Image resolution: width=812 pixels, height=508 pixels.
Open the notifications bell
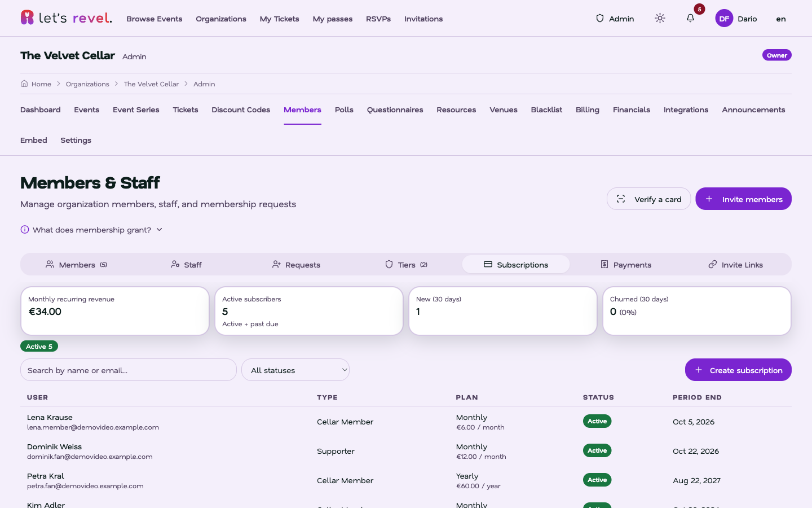tap(690, 19)
